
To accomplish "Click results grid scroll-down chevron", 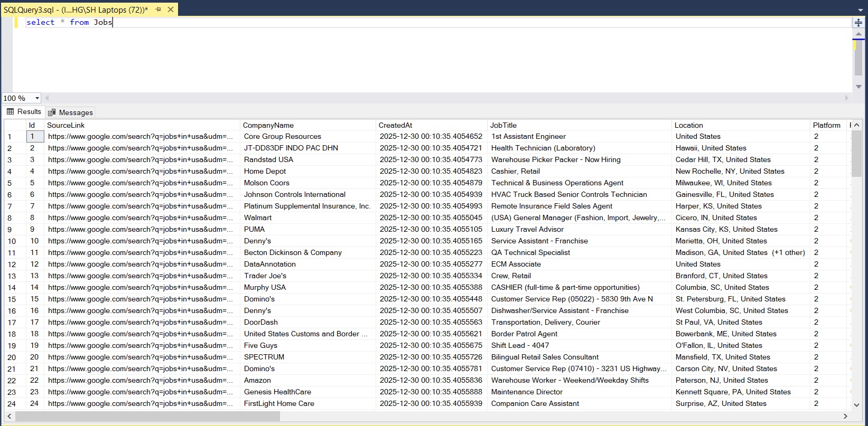I will click(x=856, y=405).
